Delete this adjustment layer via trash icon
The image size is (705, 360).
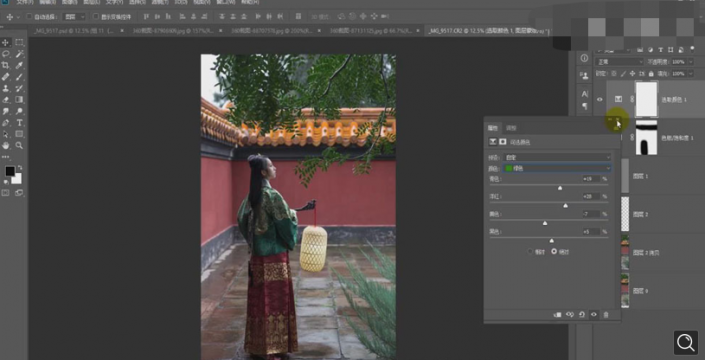click(x=606, y=315)
